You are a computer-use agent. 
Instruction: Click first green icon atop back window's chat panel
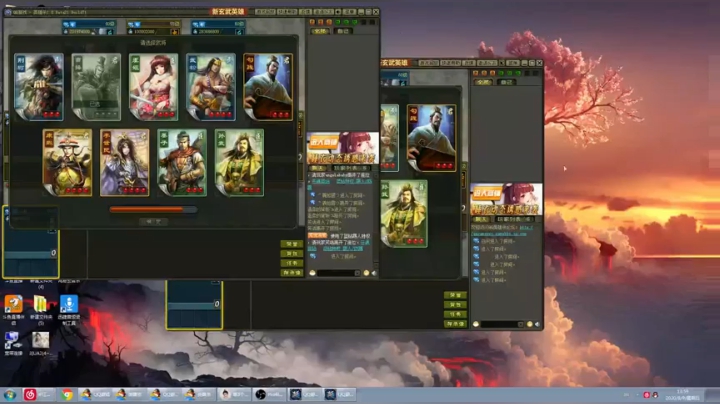coord(501,73)
